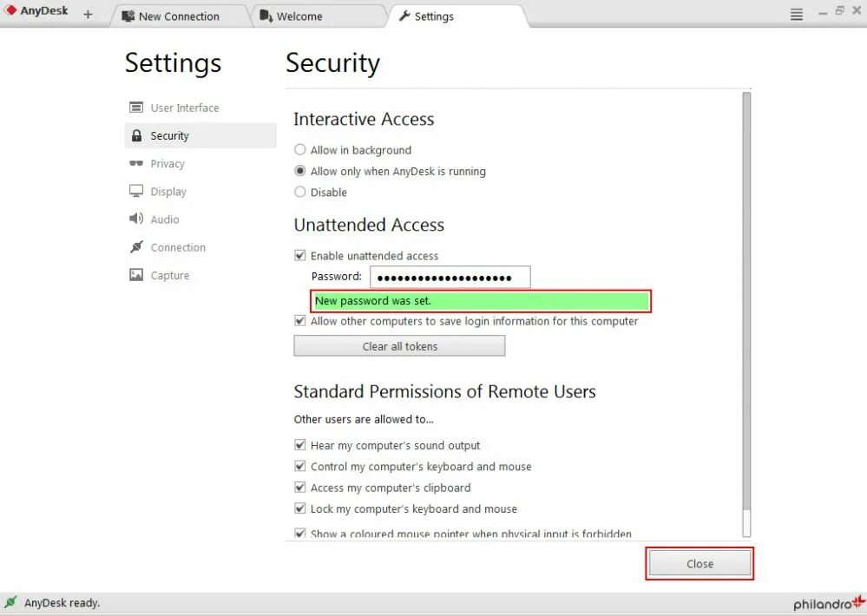Select Disable interactive access option
867x616 pixels.
[299, 192]
